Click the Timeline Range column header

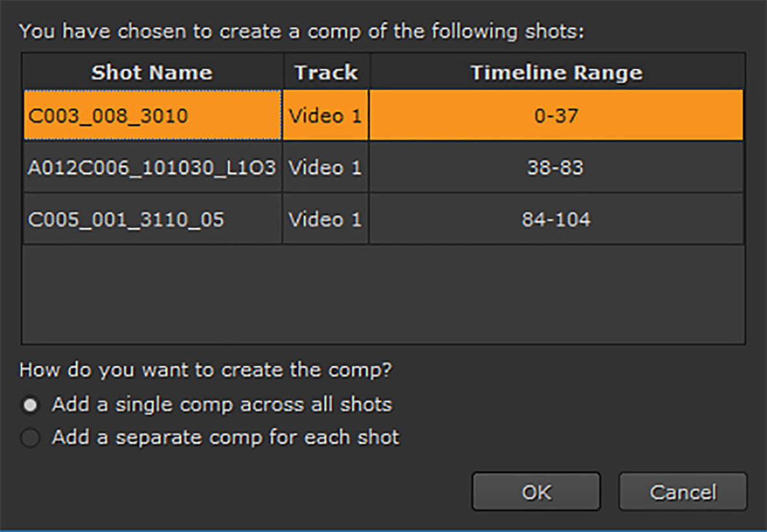pyautogui.click(x=557, y=72)
